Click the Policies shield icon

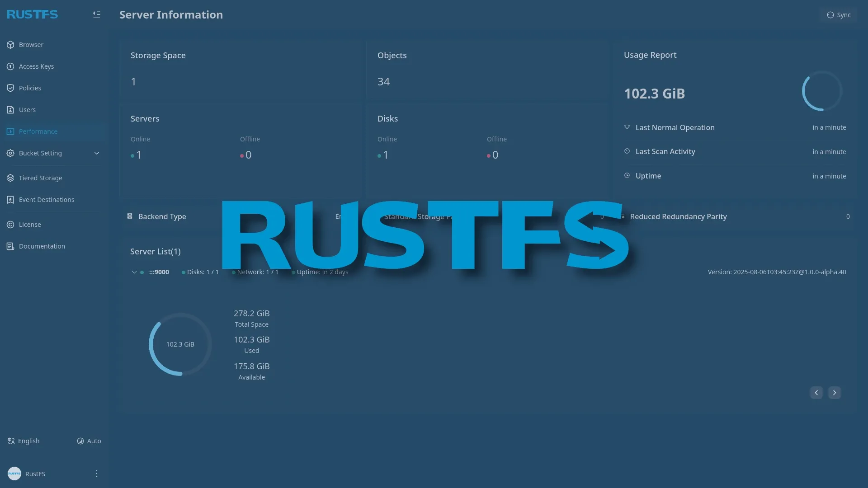point(10,88)
